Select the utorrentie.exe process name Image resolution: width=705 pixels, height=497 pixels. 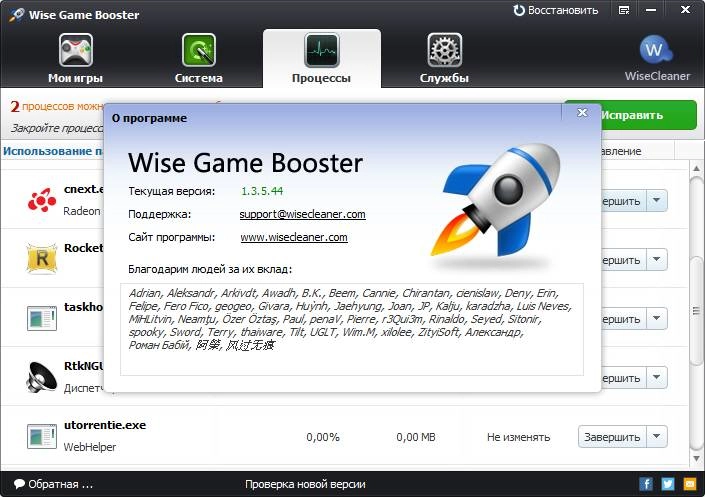pos(105,425)
